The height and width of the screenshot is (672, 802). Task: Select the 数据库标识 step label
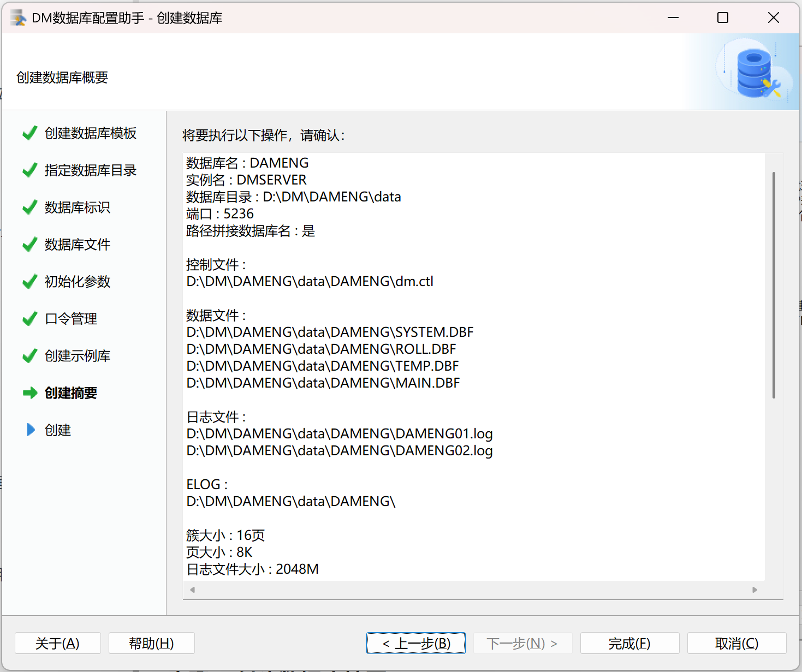tap(78, 207)
